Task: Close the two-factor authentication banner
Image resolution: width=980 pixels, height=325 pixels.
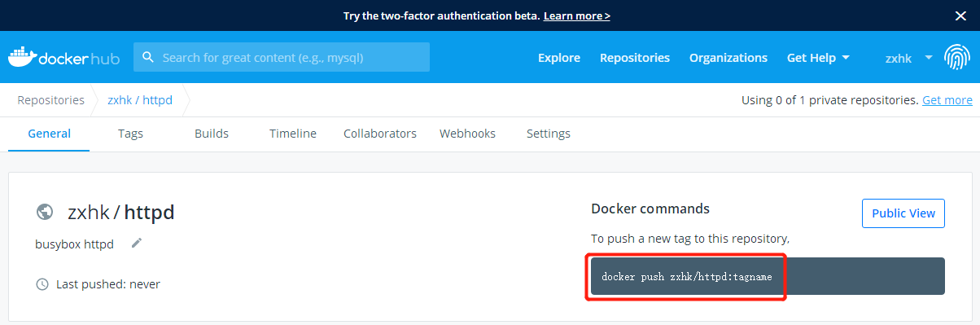Action: pyautogui.click(x=960, y=15)
